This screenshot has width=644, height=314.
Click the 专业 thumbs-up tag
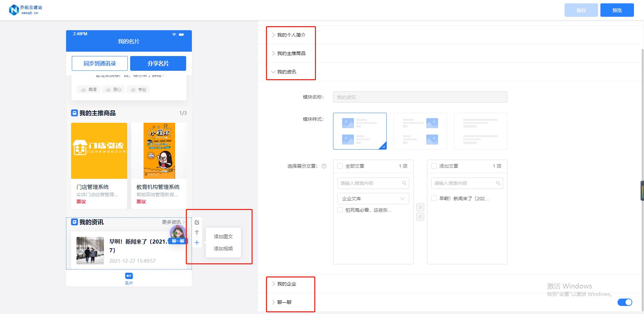(x=138, y=90)
